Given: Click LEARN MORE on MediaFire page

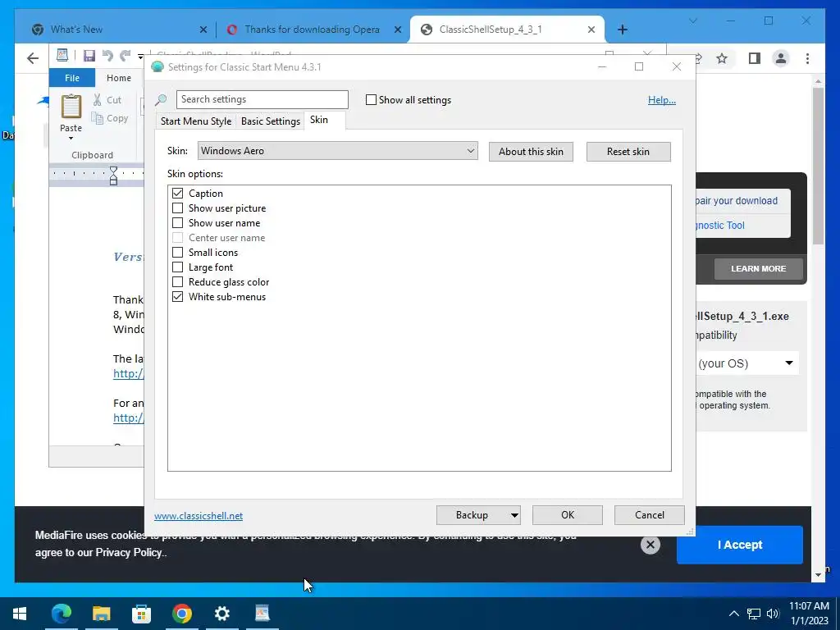Looking at the screenshot, I should 758,269.
